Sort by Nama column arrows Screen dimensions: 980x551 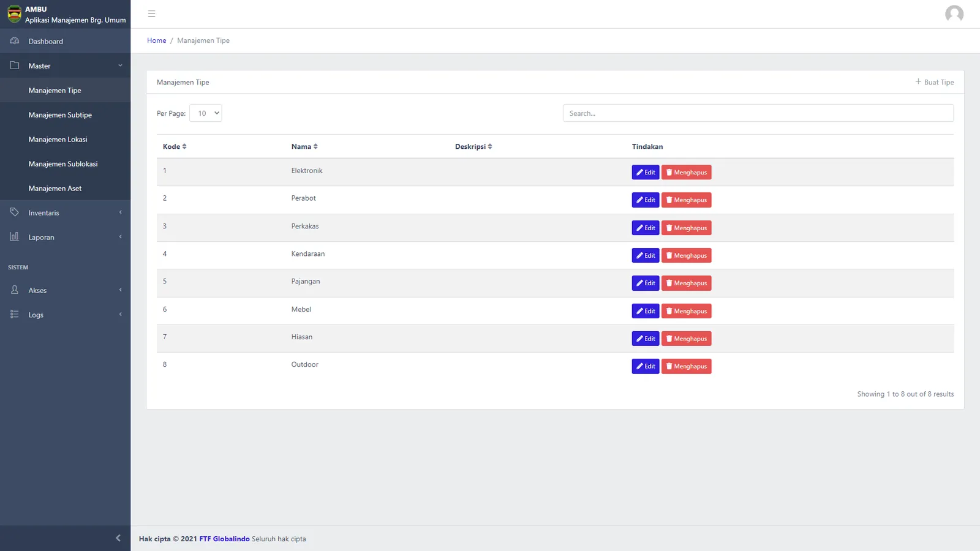pos(315,147)
